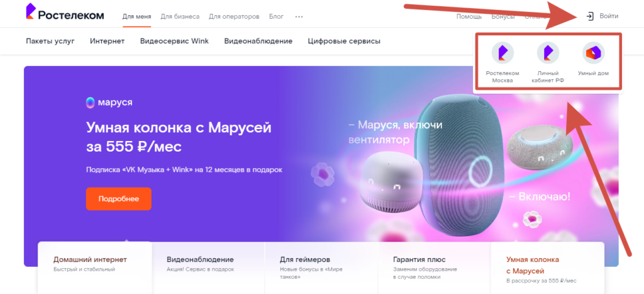Select the Для геймеров card
The image size is (644, 294).
pyautogui.click(x=321, y=268)
